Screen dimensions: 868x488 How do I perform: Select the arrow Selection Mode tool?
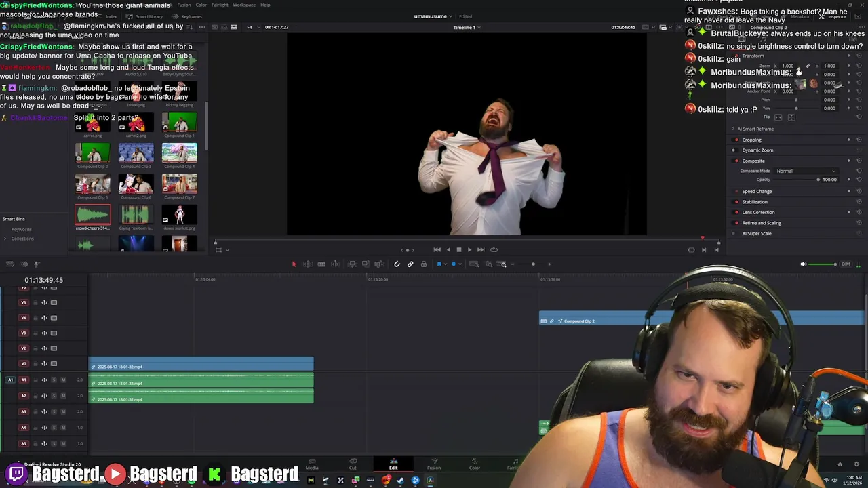pos(294,264)
